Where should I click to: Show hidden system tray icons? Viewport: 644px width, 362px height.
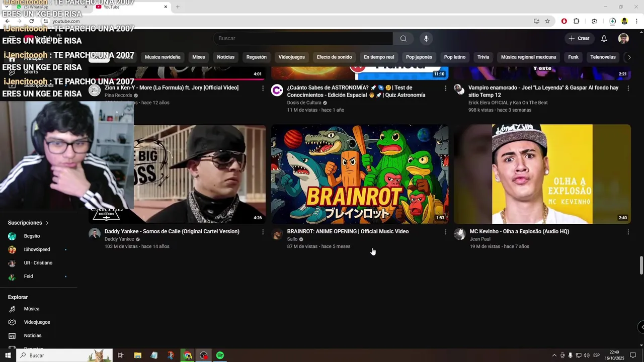click(x=554, y=355)
